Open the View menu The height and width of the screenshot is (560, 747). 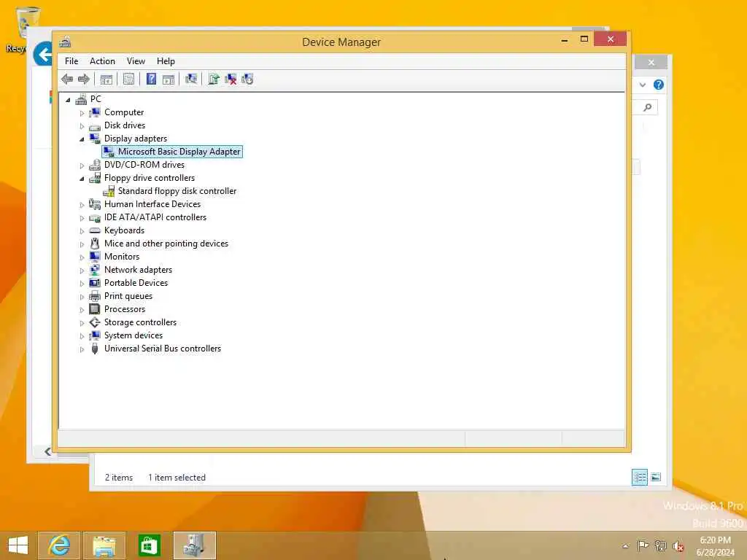[136, 61]
